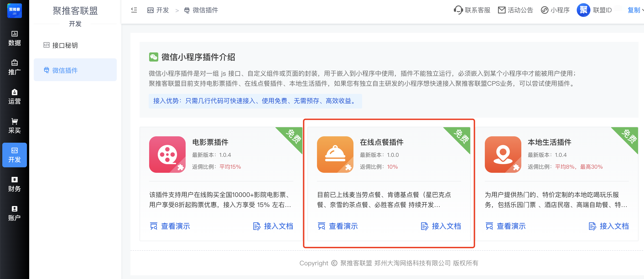Open the 财务 finance section
Viewport: 644px width, 279px height.
click(x=15, y=184)
